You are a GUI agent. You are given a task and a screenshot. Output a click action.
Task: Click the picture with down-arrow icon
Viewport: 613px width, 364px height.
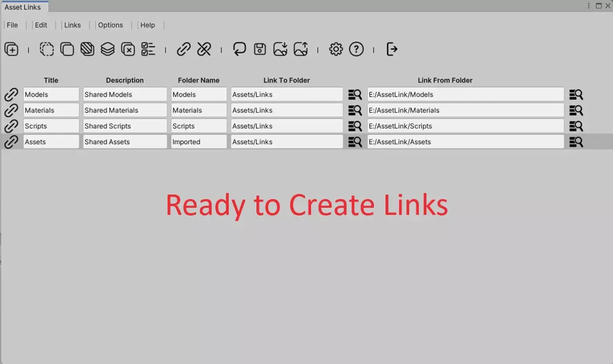click(280, 49)
